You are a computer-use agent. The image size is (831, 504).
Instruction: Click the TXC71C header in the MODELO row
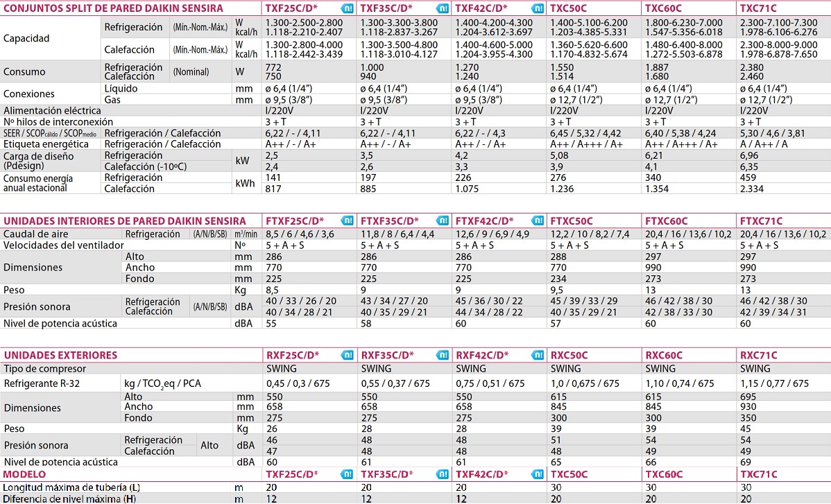(x=759, y=474)
